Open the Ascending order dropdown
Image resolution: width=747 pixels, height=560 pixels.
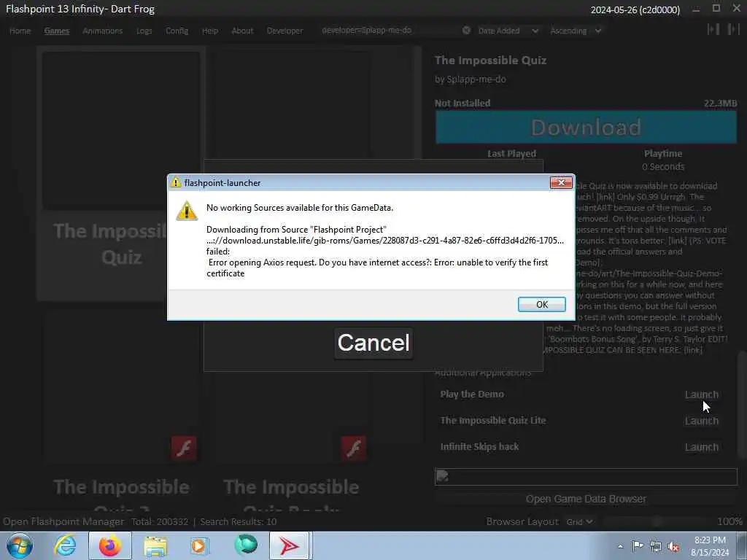(x=576, y=31)
